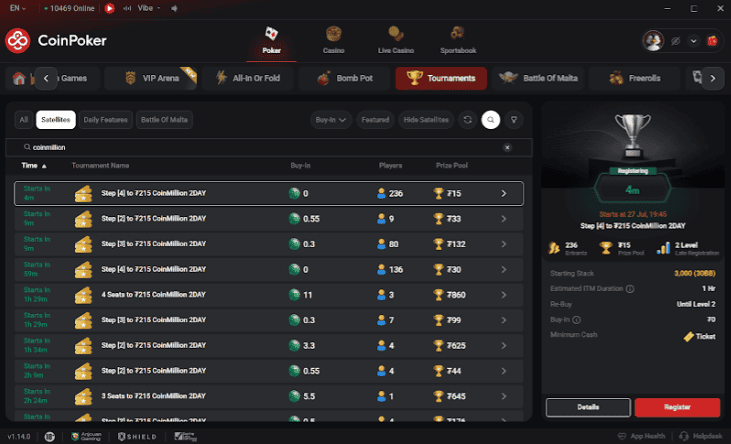Show Buy-In info tooltip in details panel
Viewport: 731px width, 444px height.
576,320
